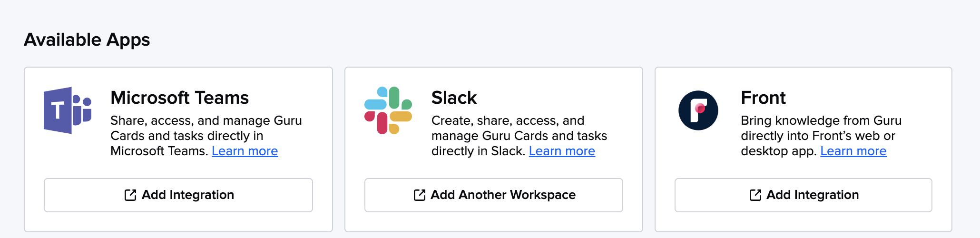The image size is (980, 238).
Task: Click external-link icon beside Add Another Workspace
Action: (420, 195)
